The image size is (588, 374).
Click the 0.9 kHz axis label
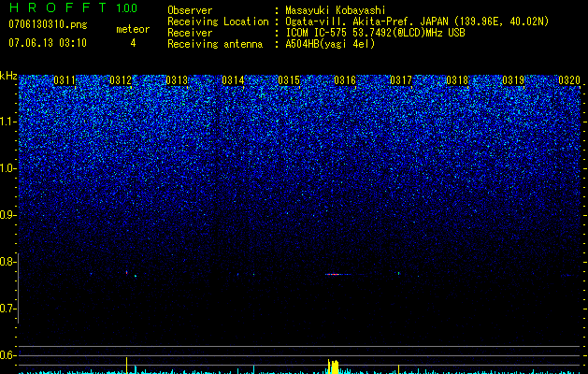(7, 215)
